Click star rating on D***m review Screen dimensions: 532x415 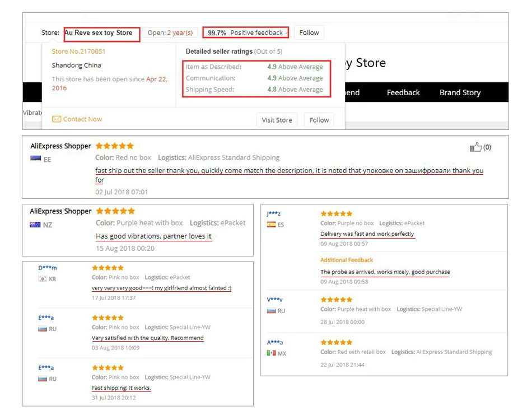coord(108,268)
